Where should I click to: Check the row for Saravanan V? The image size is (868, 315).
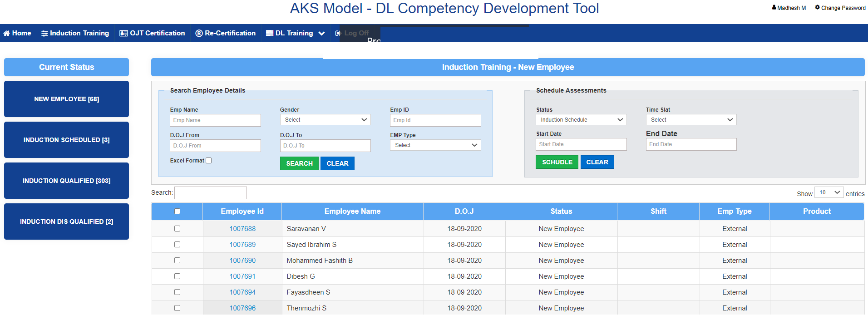[x=177, y=229]
